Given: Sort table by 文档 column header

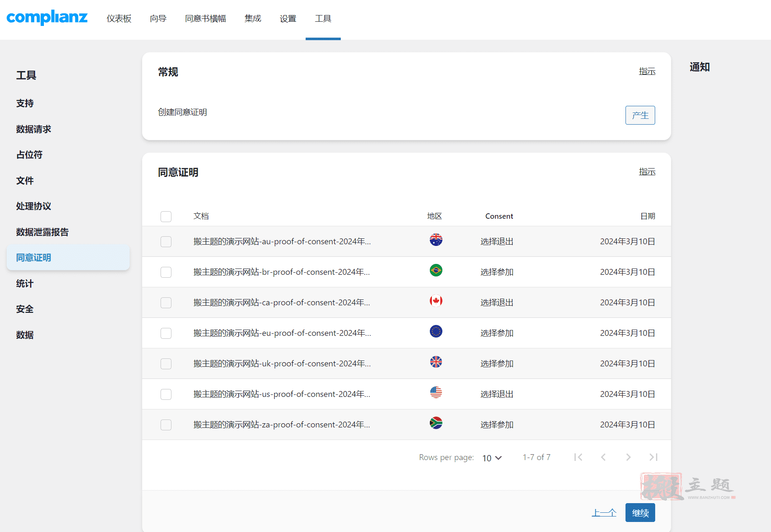Looking at the screenshot, I should coord(201,216).
